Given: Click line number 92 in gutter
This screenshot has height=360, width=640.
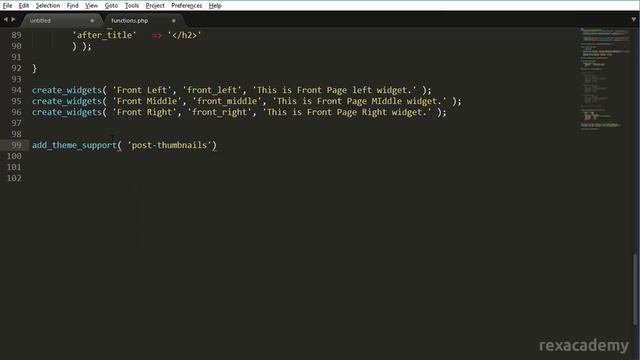Looking at the screenshot, I should tap(16, 68).
